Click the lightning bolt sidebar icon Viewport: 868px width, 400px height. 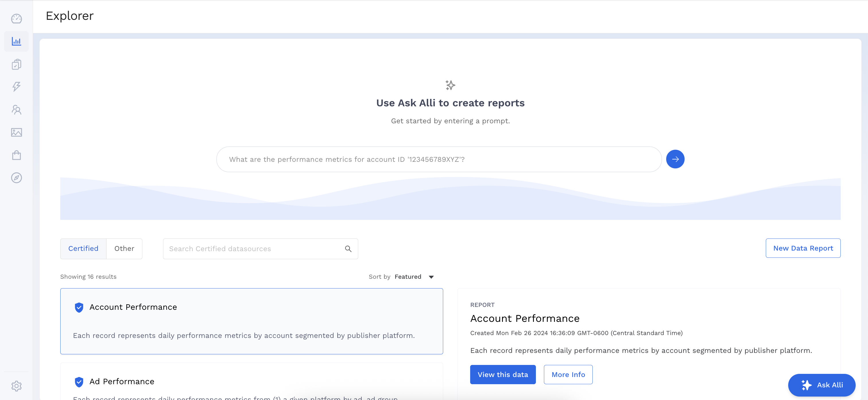click(x=16, y=87)
